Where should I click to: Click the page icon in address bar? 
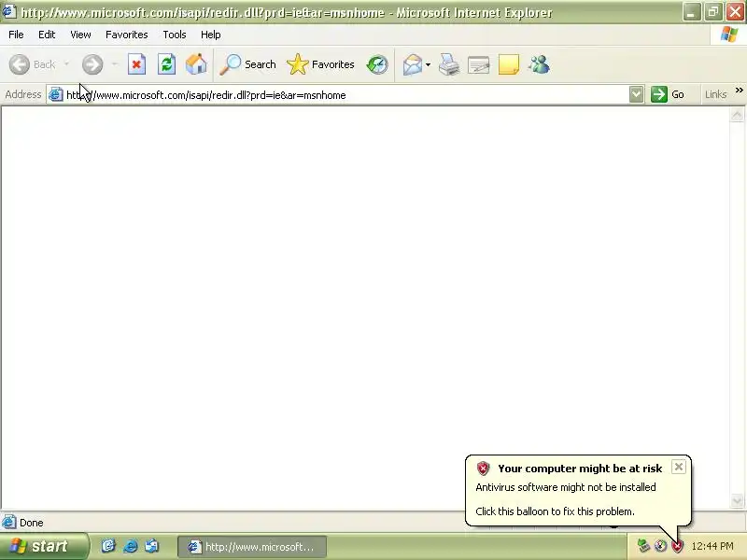[56, 94]
